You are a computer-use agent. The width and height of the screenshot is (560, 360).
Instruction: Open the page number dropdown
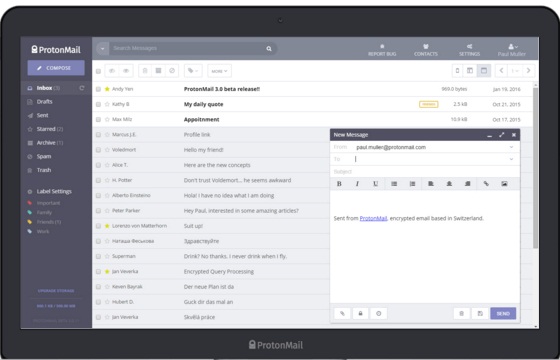pos(515,71)
